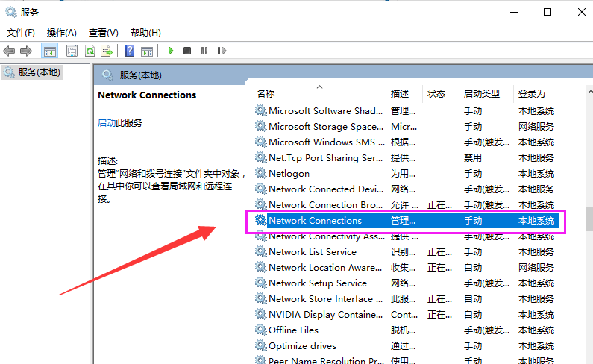The image size is (593, 364).
Task: Select the Network List Service row
Action: (407, 252)
